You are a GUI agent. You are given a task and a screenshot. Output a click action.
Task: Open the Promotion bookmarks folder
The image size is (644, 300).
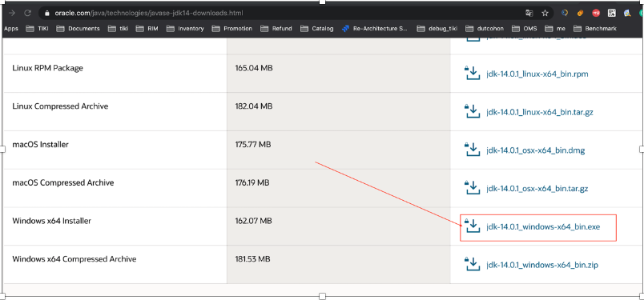232,29
